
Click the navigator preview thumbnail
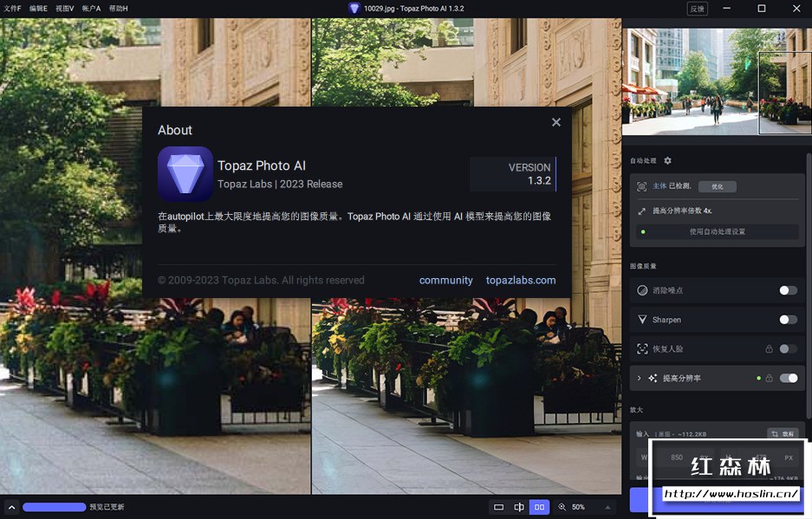pos(717,81)
